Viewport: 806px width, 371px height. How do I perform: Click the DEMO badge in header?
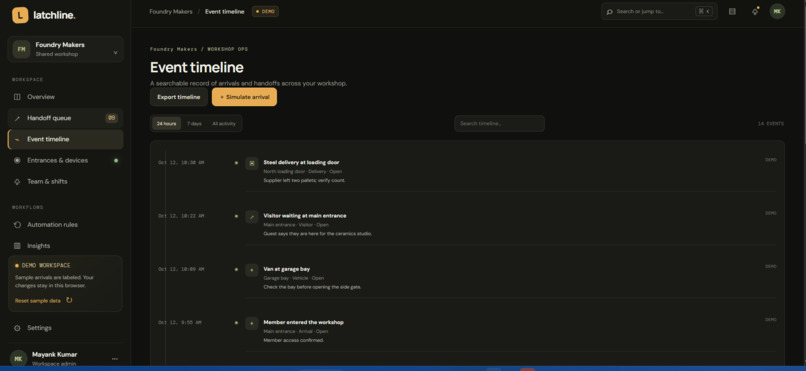coord(265,11)
